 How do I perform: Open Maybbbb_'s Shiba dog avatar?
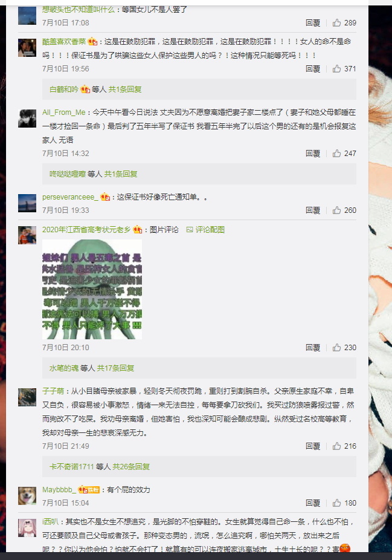(27, 496)
